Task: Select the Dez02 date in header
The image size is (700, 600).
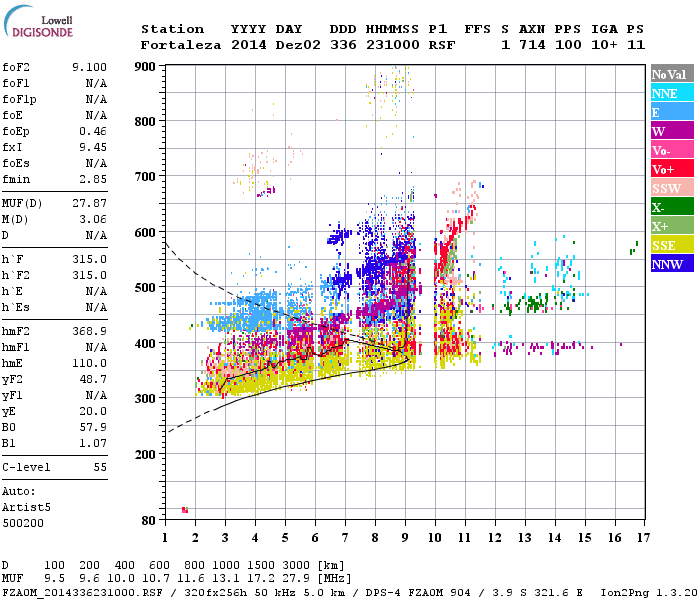Action: (x=298, y=45)
